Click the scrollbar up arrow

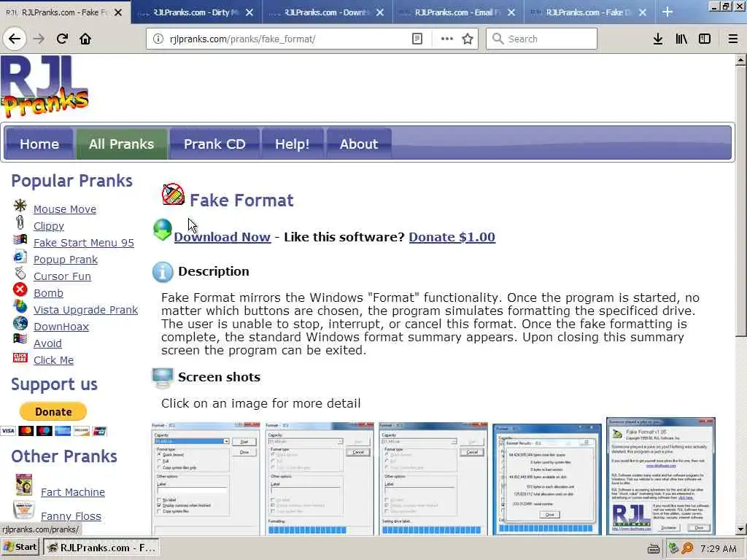click(740, 60)
